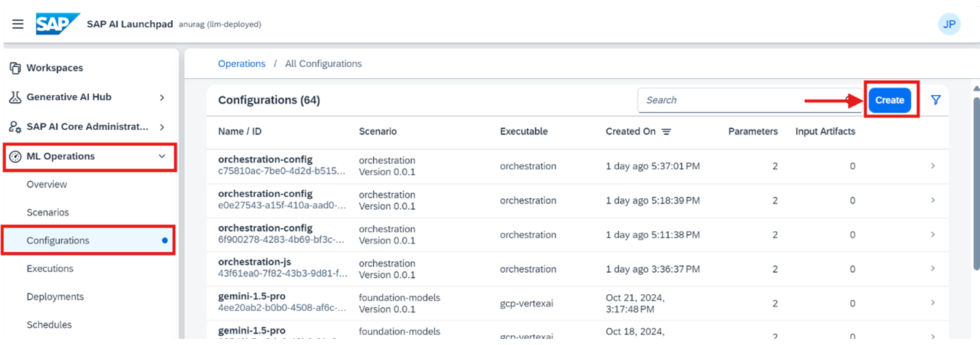
Task: Sort by the Created On column
Action: click(x=630, y=132)
